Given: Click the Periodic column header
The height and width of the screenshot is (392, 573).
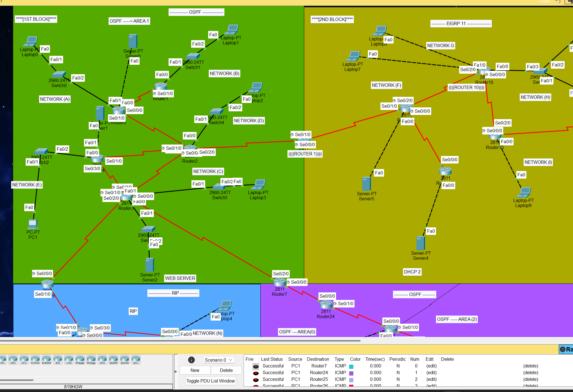Looking at the screenshot, I should point(397,359).
